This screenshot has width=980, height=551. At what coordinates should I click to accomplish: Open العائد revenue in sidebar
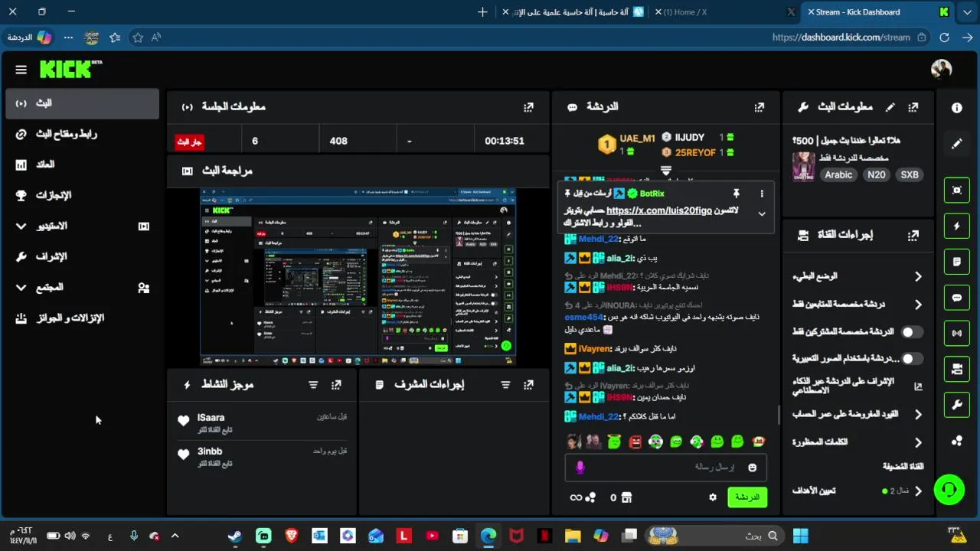(83, 165)
